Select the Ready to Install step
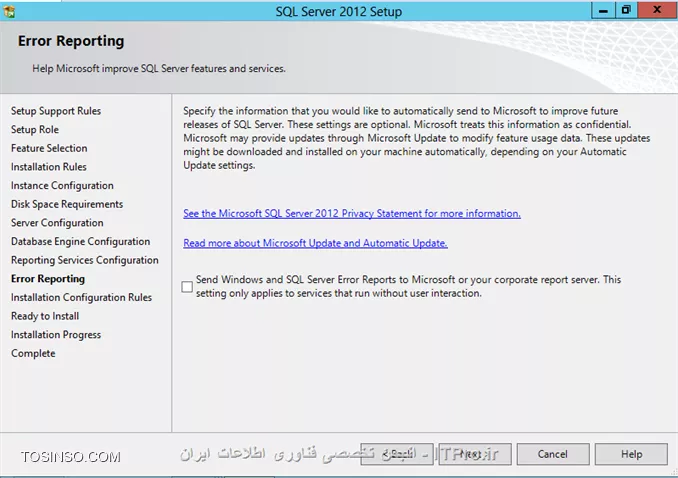This screenshot has width=678, height=478. [45, 316]
